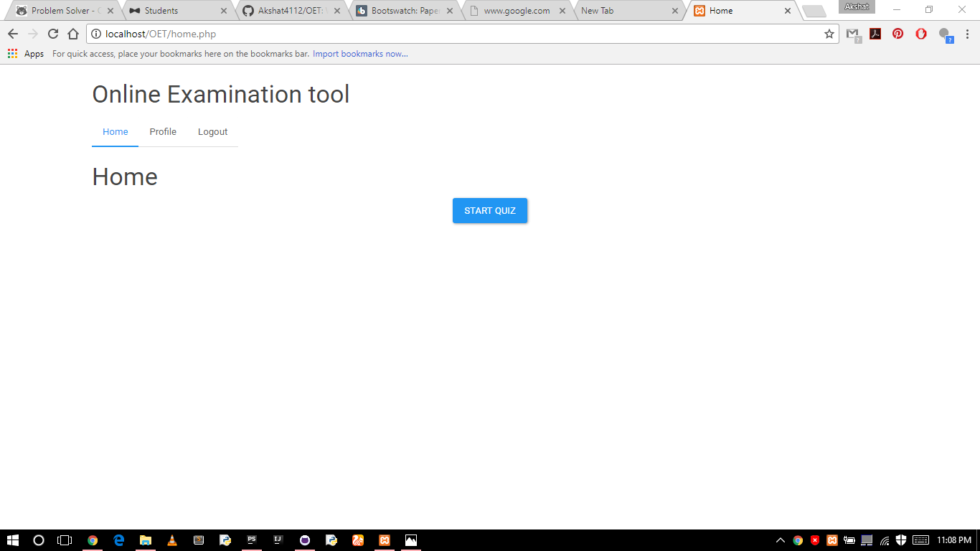Open PhpStorm from the taskbar
Screen dimensions: 980x551
(x=252, y=540)
